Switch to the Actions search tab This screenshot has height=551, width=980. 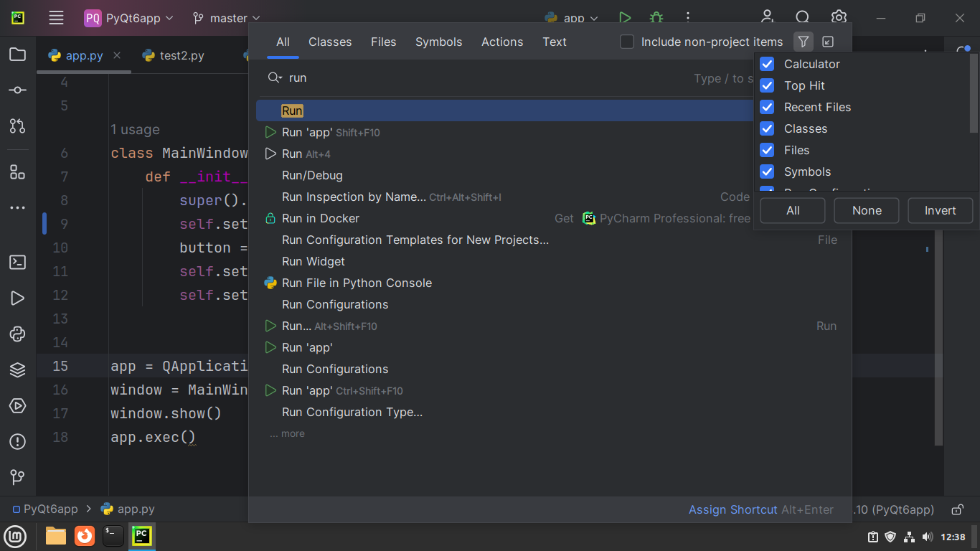click(502, 42)
